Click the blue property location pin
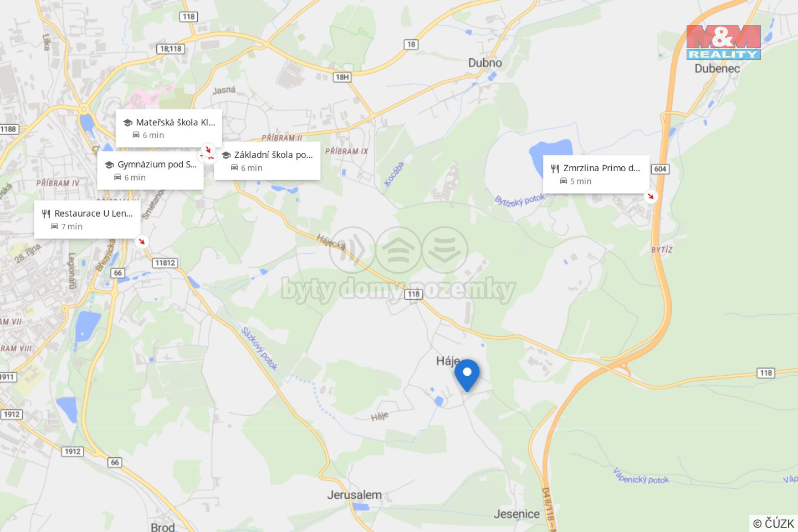798x532 pixels. pyautogui.click(x=467, y=375)
